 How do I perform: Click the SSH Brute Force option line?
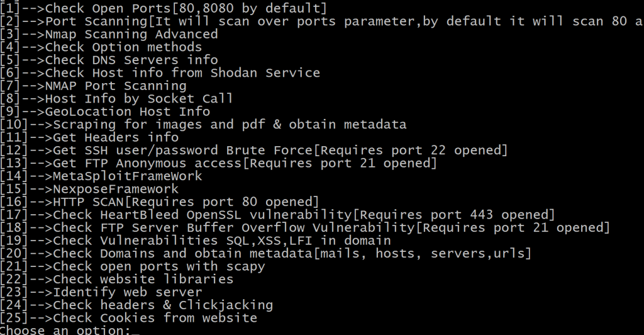(253, 150)
